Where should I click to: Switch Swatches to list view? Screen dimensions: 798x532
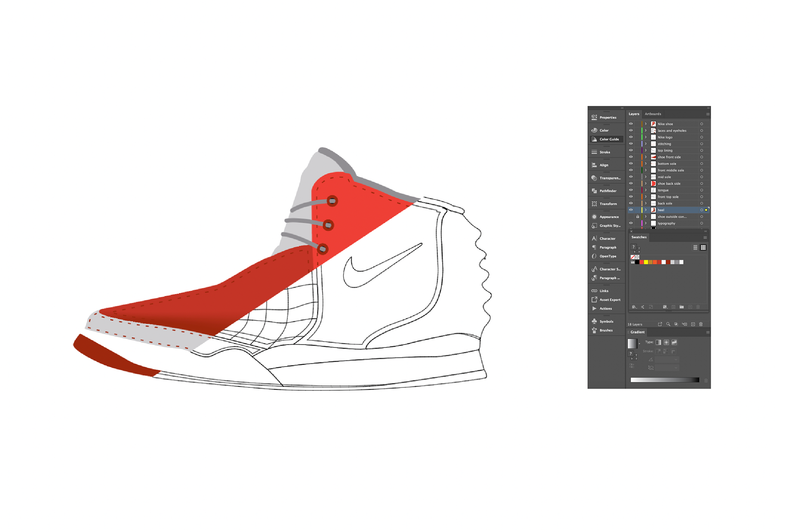[x=695, y=247]
